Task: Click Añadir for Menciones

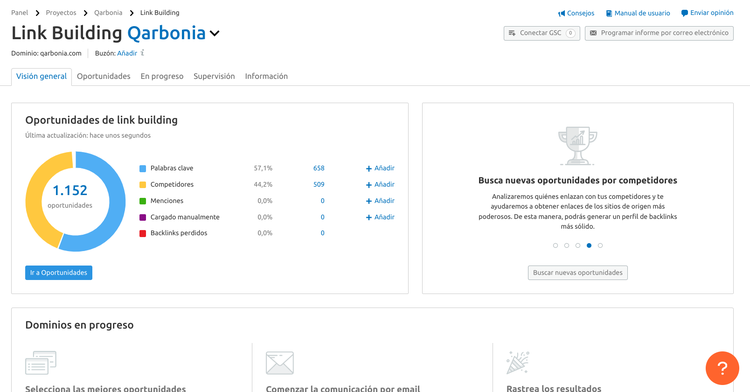Action: pyautogui.click(x=380, y=201)
